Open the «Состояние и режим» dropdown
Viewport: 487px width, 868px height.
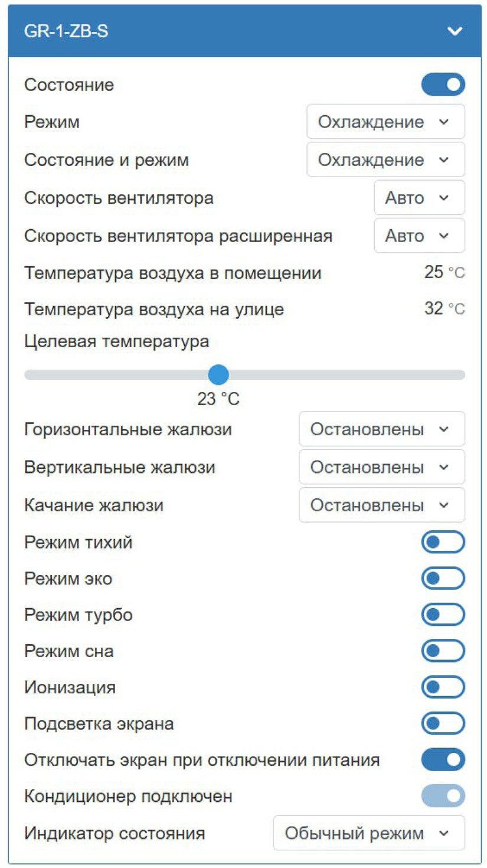click(385, 159)
